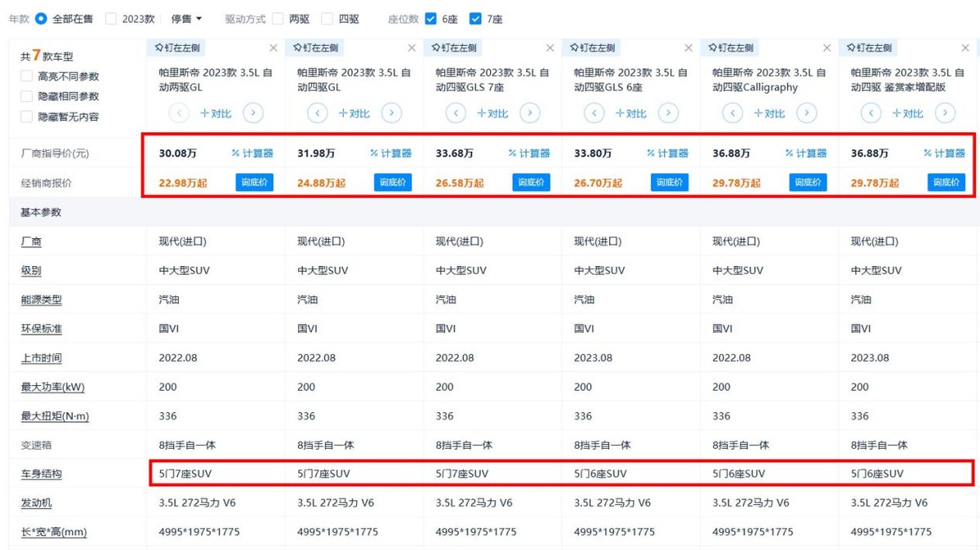Click previous arrow under 自动四驱GL

coord(317,113)
